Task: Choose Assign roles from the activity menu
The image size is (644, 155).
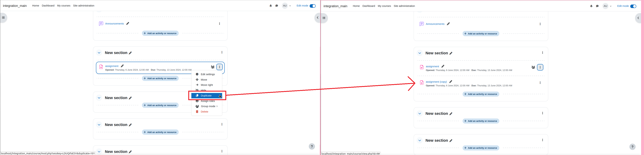Action: click(x=206, y=101)
